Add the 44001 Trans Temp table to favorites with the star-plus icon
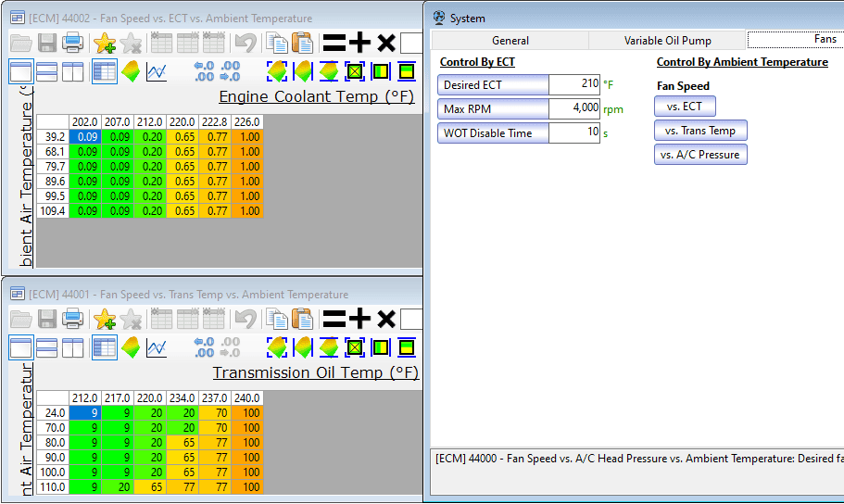Screen dimensions: 844x504 pyautogui.click(x=105, y=320)
